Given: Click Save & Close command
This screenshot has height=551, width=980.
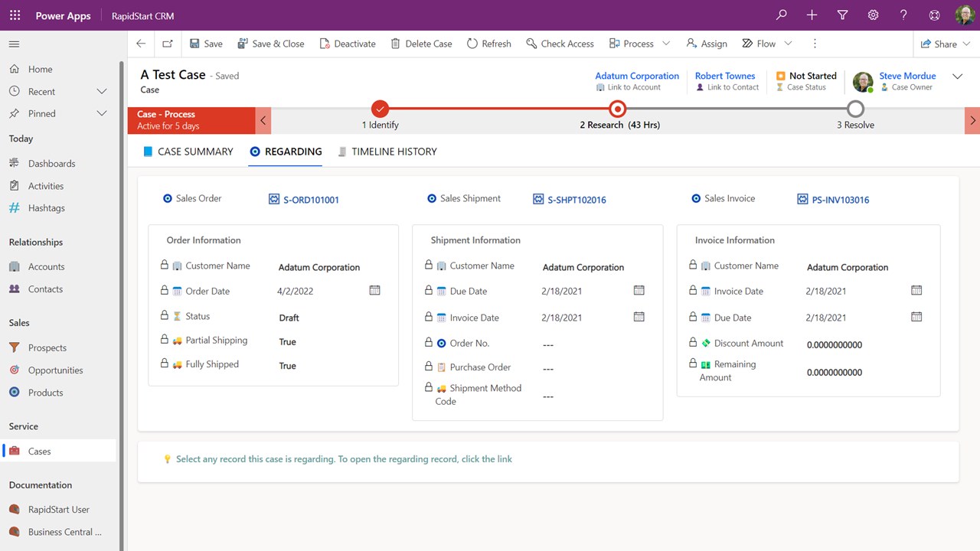Looking at the screenshot, I should click(270, 44).
